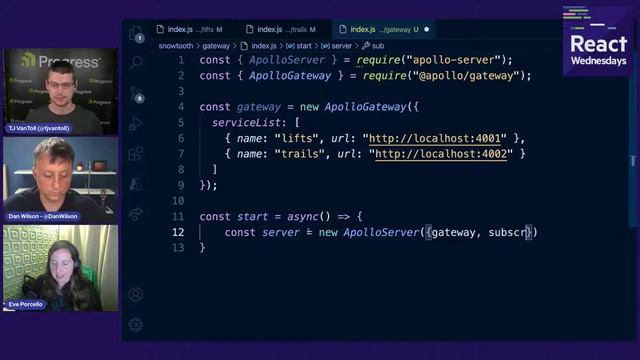Open the Accounts icon in activity bar
This screenshot has width=640, height=360.
click(x=136, y=294)
